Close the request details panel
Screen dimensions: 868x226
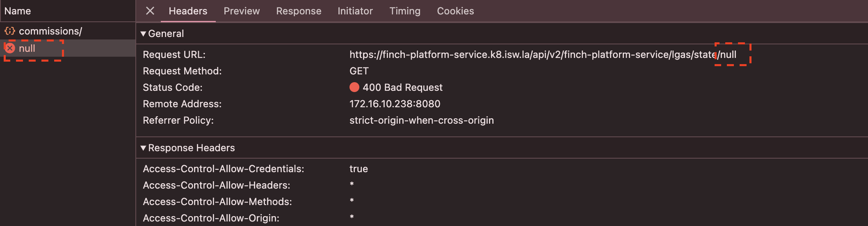[150, 11]
